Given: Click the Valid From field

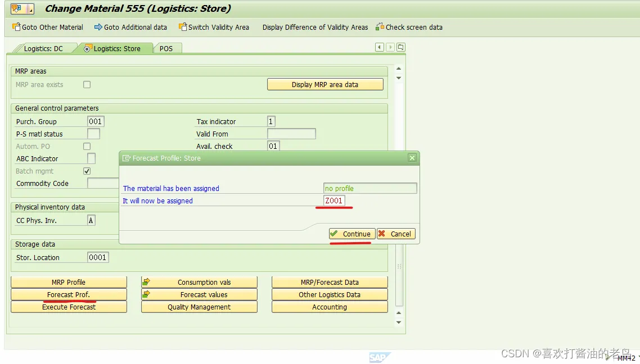Looking at the screenshot, I should click(x=291, y=134).
